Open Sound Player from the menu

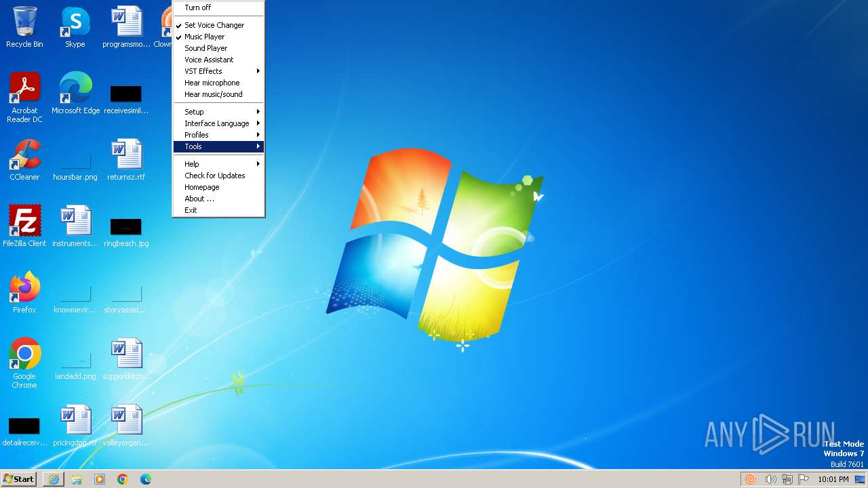pos(218,48)
